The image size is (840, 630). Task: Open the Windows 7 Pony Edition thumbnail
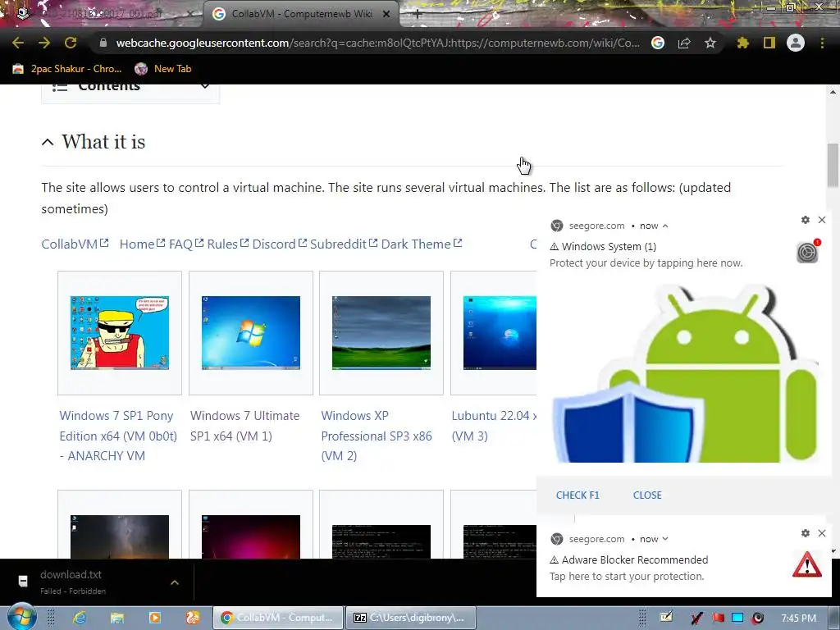[x=120, y=333]
